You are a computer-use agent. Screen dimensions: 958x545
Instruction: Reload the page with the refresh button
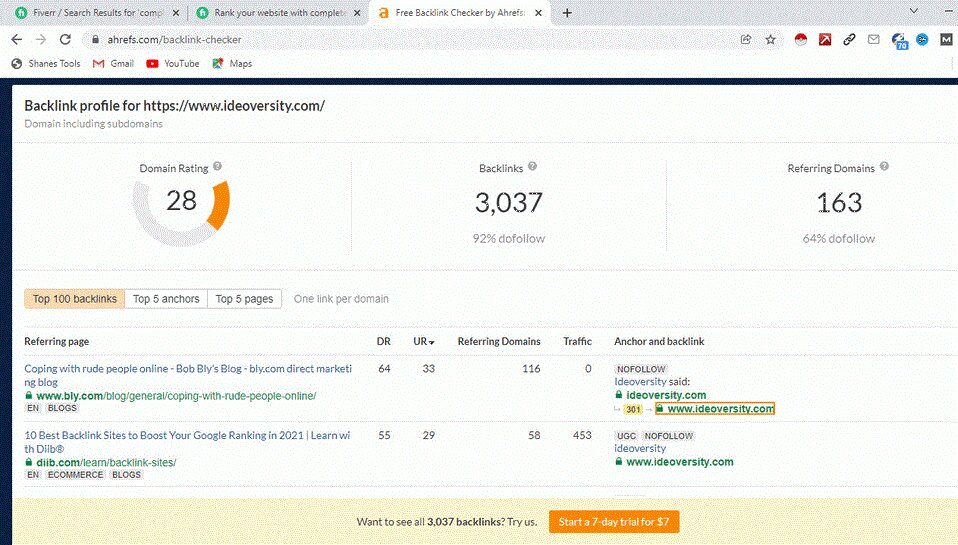[x=66, y=40]
